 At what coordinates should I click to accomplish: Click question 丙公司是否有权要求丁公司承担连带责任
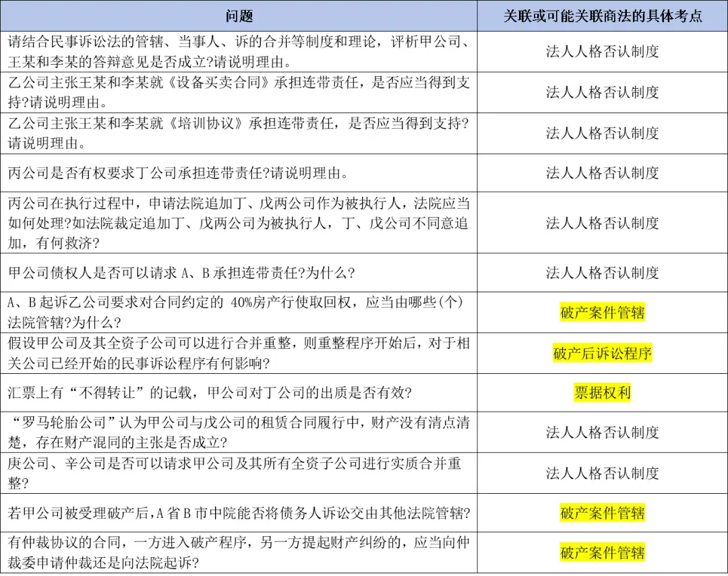[178, 172]
